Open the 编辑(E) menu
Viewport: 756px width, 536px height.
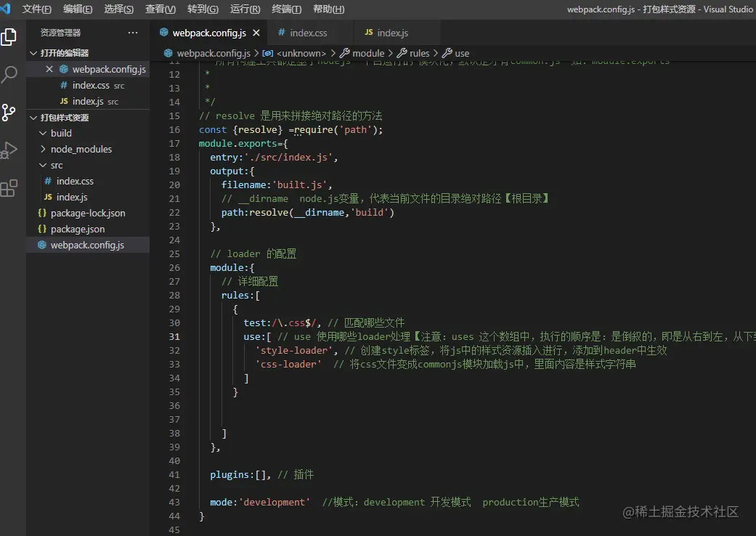point(78,9)
